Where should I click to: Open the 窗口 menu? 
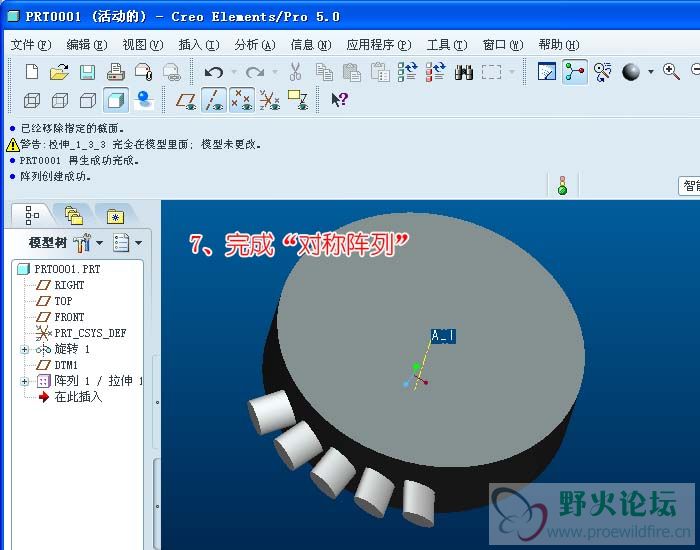click(x=503, y=45)
